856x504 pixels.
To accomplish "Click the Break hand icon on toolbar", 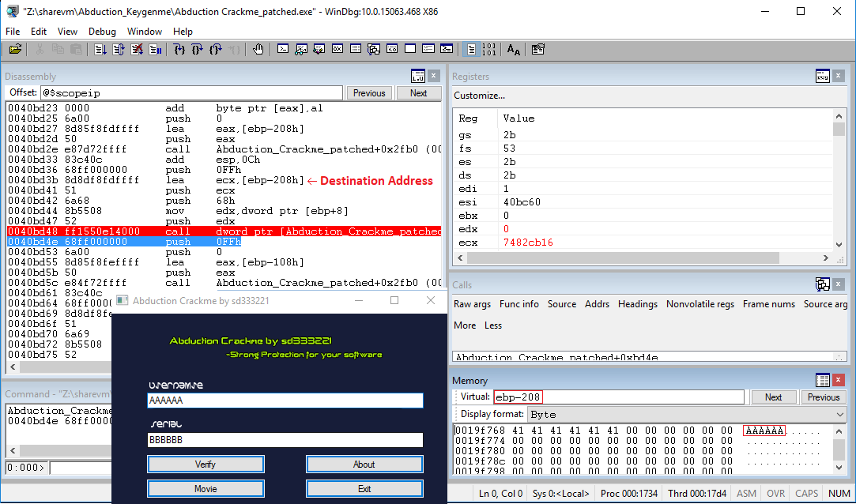I will pyautogui.click(x=258, y=48).
